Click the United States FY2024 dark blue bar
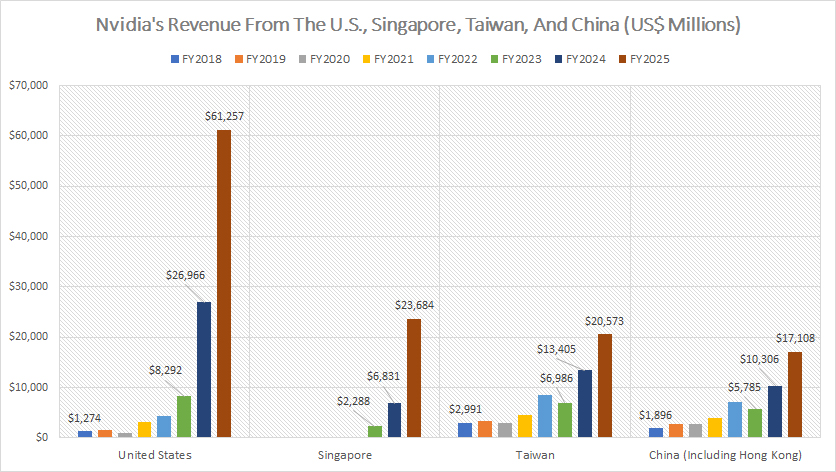The height and width of the screenshot is (472, 836). [x=204, y=369]
